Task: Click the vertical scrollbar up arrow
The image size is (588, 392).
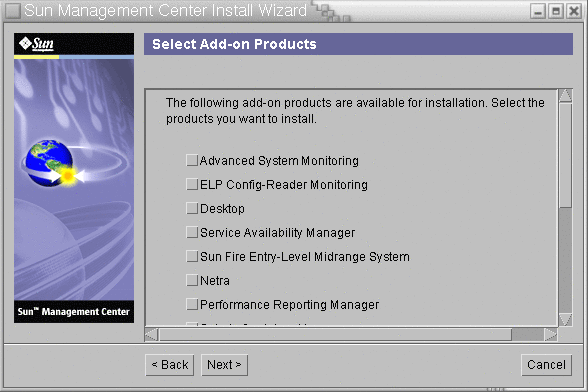Action: [x=565, y=96]
